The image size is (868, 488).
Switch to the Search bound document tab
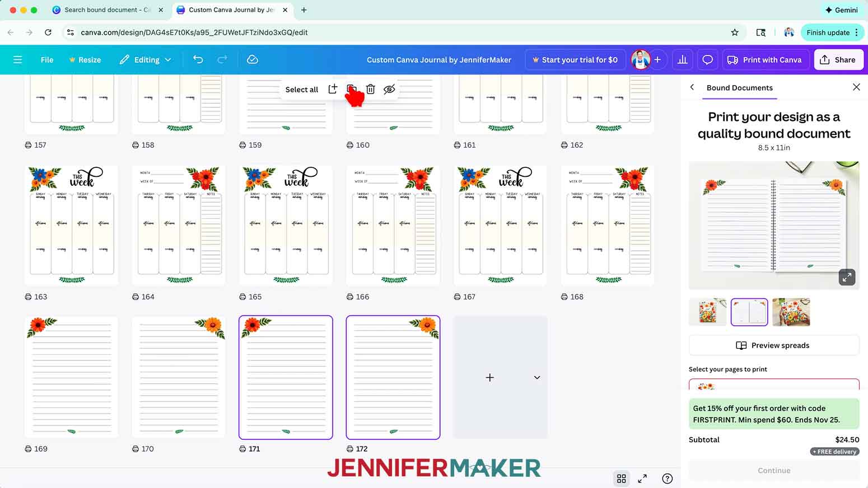pos(106,10)
